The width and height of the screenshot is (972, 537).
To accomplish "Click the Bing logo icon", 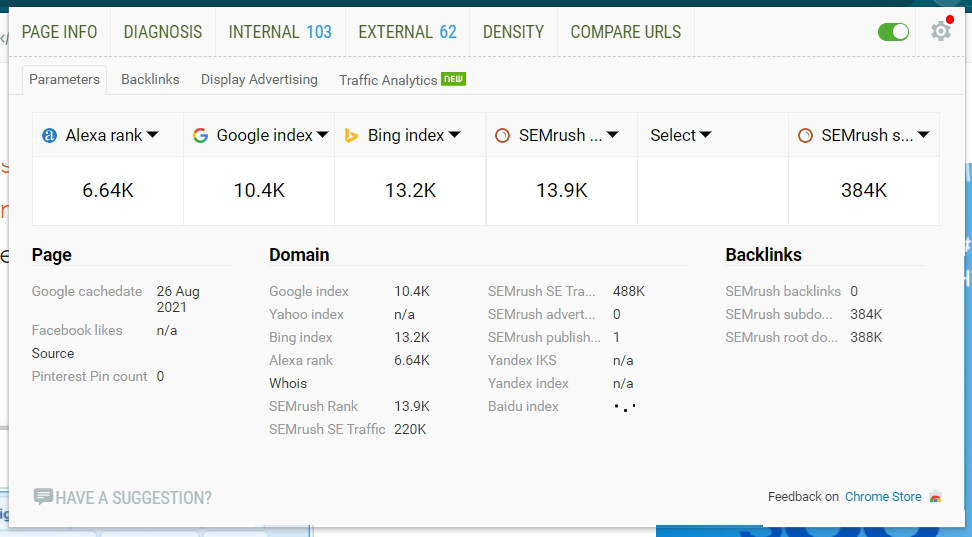I will [351, 135].
